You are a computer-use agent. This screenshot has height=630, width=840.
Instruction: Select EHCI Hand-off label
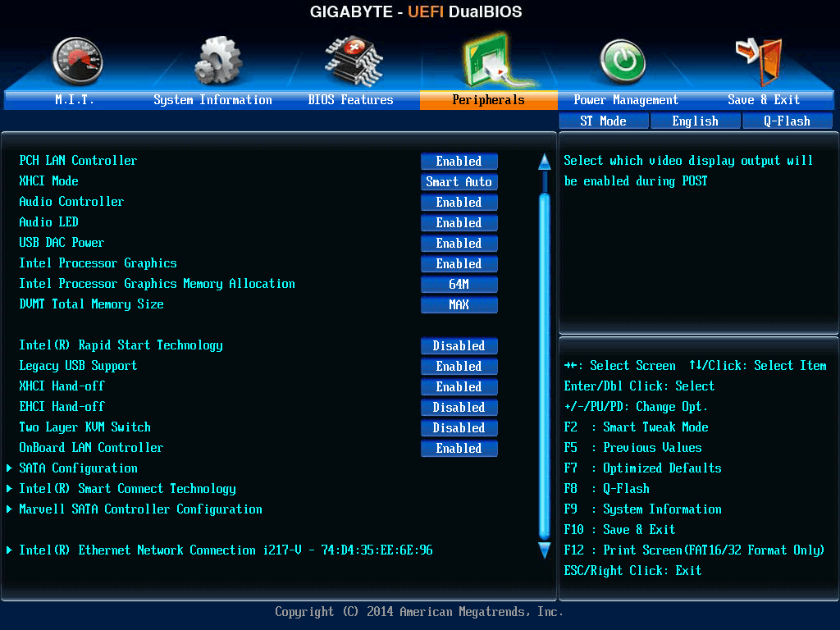point(62,407)
